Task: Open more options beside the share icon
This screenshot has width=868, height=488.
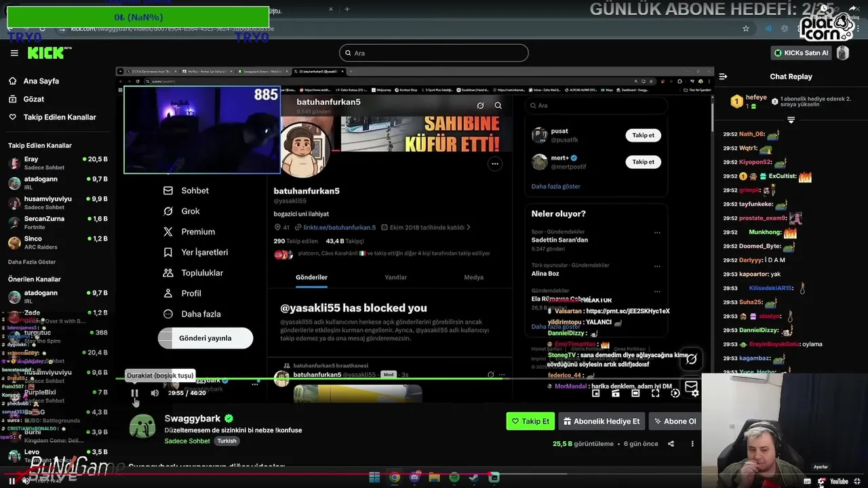Action: pyautogui.click(x=692, y=444)
